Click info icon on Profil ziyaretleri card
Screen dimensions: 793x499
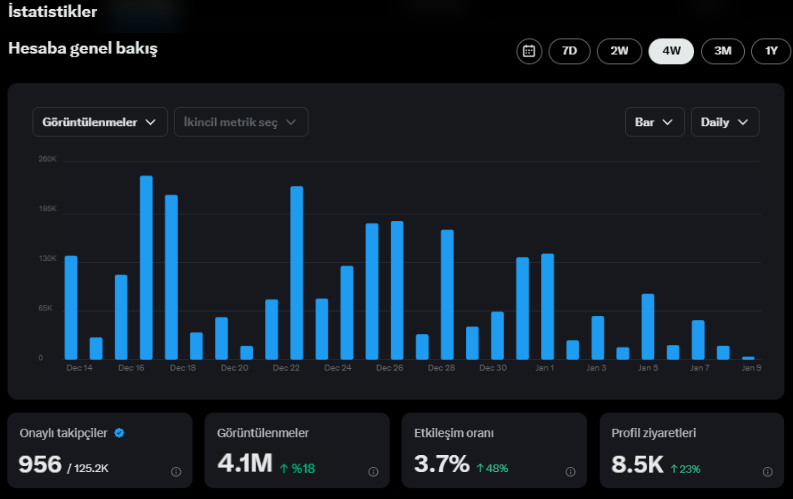tap(768, 472)
